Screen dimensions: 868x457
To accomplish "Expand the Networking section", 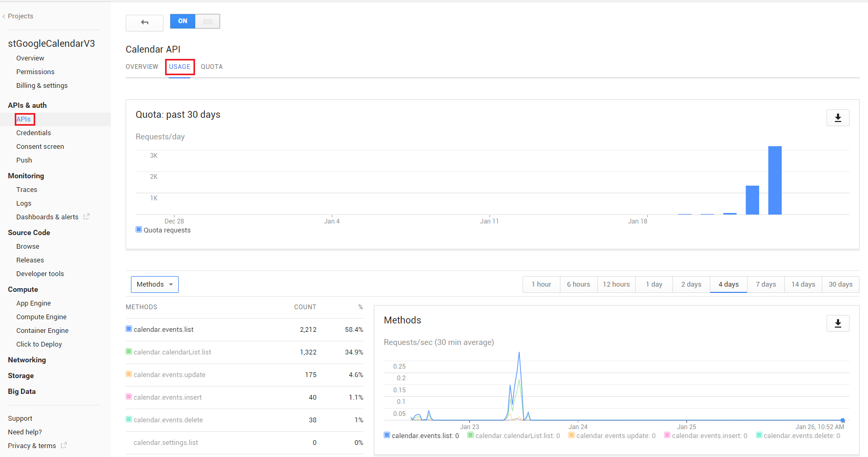I will (27, 360).
